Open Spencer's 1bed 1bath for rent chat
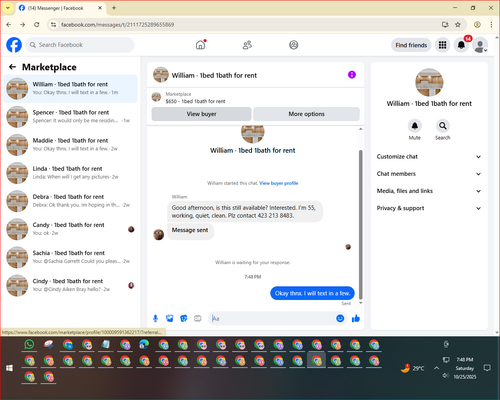500x400 pixels. point(70,117)
